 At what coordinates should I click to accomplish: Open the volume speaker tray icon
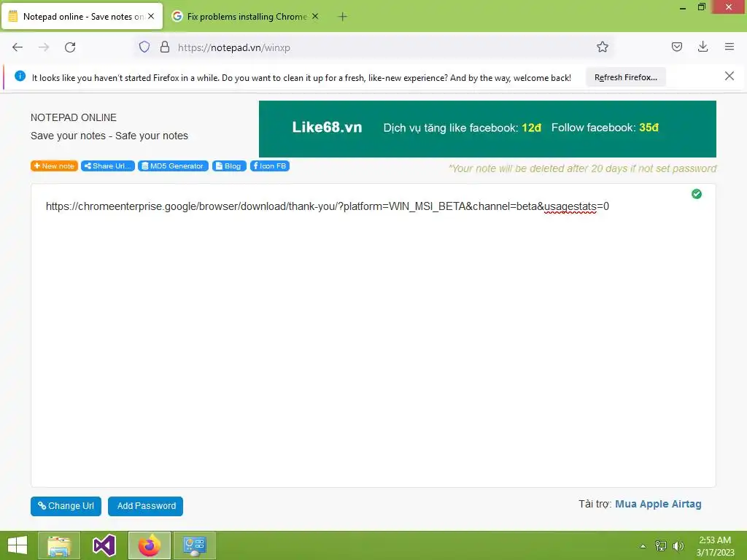pyautogui.click(x=678, y=545)
